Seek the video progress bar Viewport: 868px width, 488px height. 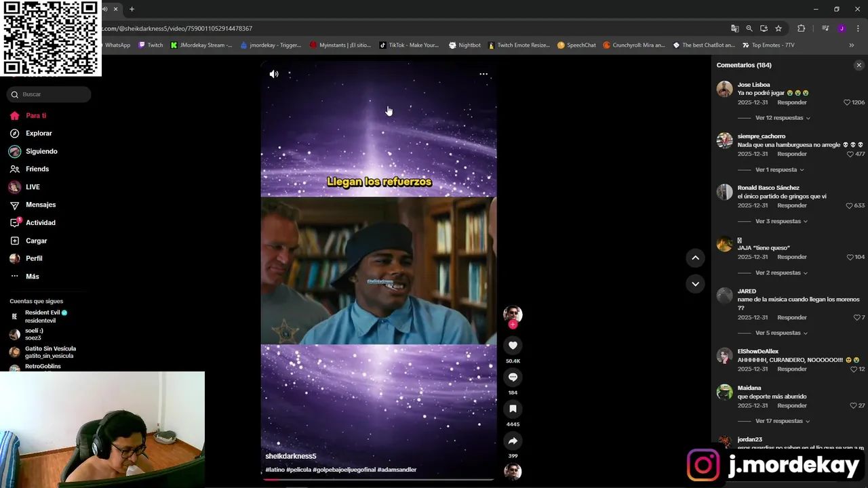pos(378,479)
